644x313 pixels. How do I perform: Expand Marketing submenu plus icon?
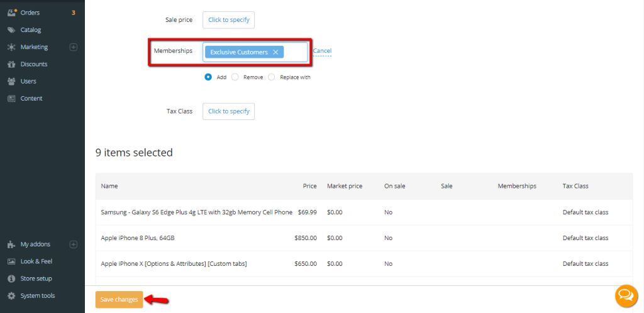pos(74,47)
